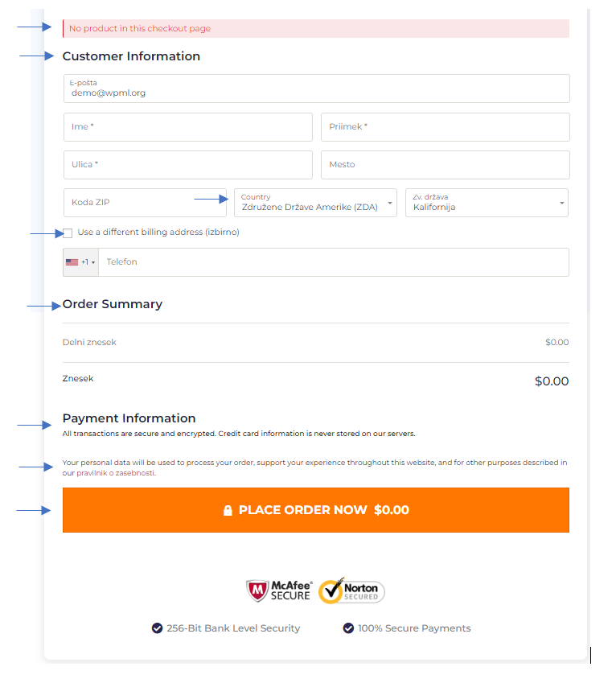This screenshot has height=675, width=616.
Task: Click the Place Order Now button
Action: 316,510
